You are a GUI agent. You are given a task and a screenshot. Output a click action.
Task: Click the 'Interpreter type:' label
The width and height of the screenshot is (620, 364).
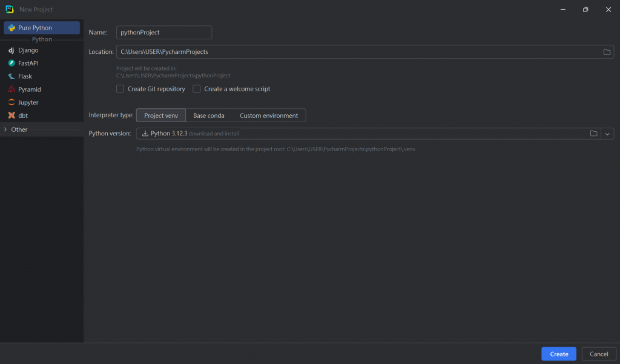(111, 115)
